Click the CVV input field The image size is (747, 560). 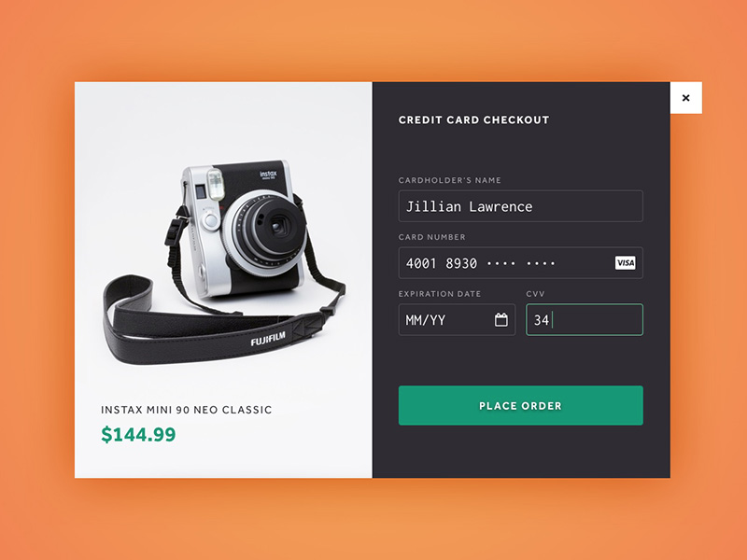(x=585, y=319)
